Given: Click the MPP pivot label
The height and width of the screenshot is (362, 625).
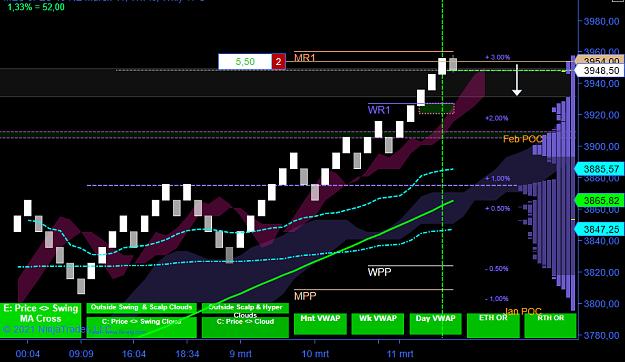Looking at the screenshot, I should (x=305, y=296).
